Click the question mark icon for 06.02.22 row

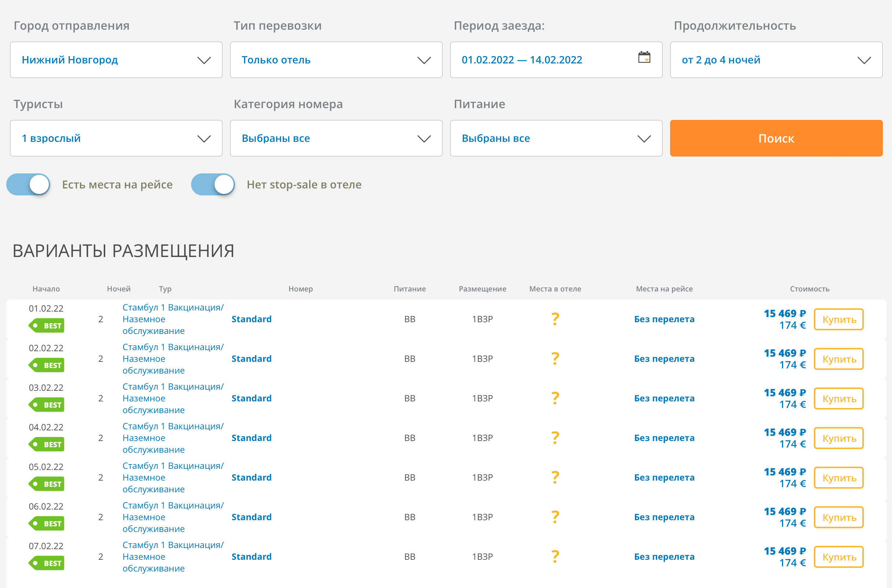coord(555,517)
